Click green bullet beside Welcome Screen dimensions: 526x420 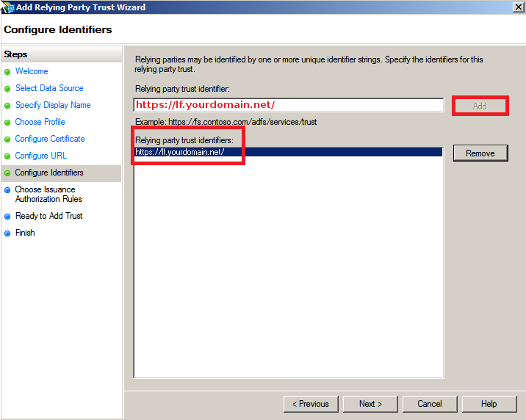point(7,72)
